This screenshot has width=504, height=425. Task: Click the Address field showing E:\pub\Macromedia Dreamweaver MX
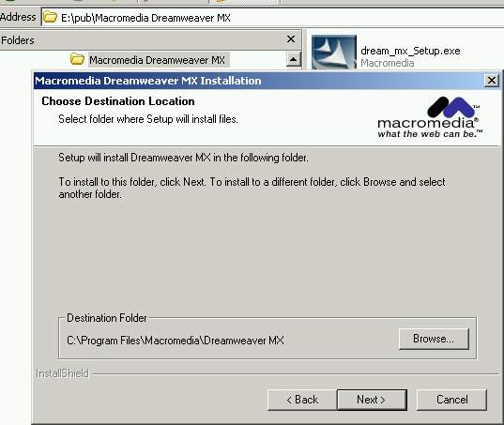coord(272,17)
